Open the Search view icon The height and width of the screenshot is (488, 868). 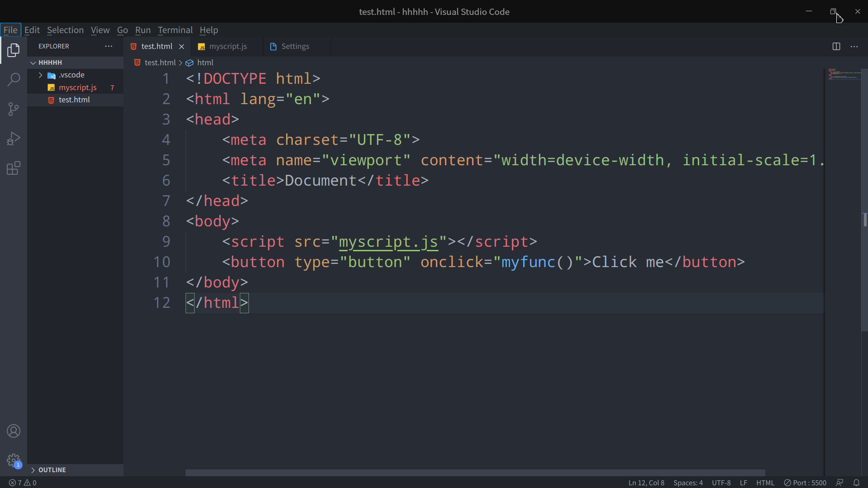pos(14,80)
